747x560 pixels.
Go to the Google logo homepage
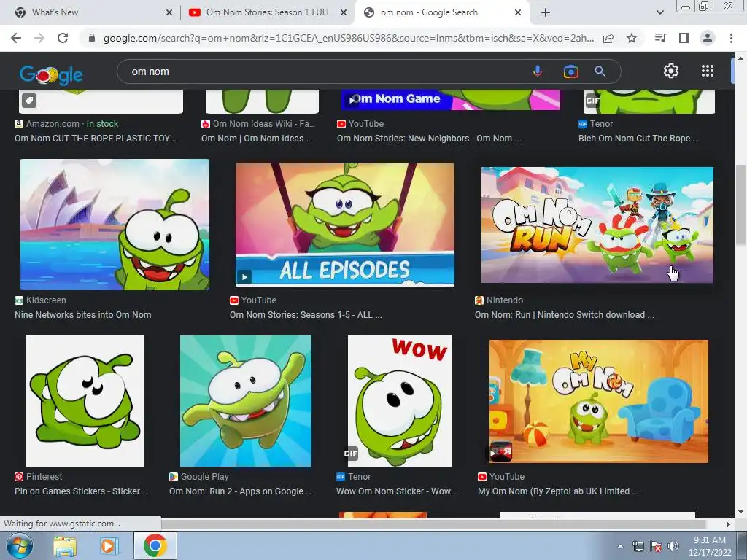[x=51, y=75]
